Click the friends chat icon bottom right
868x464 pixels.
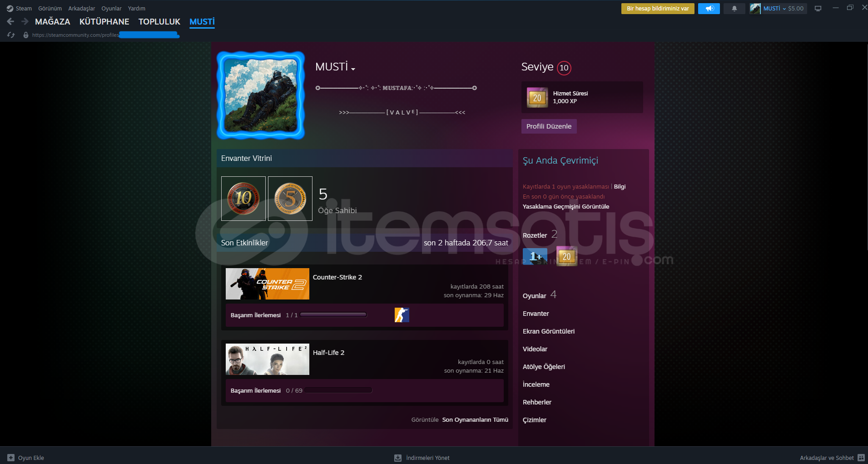tap(861, 458)
